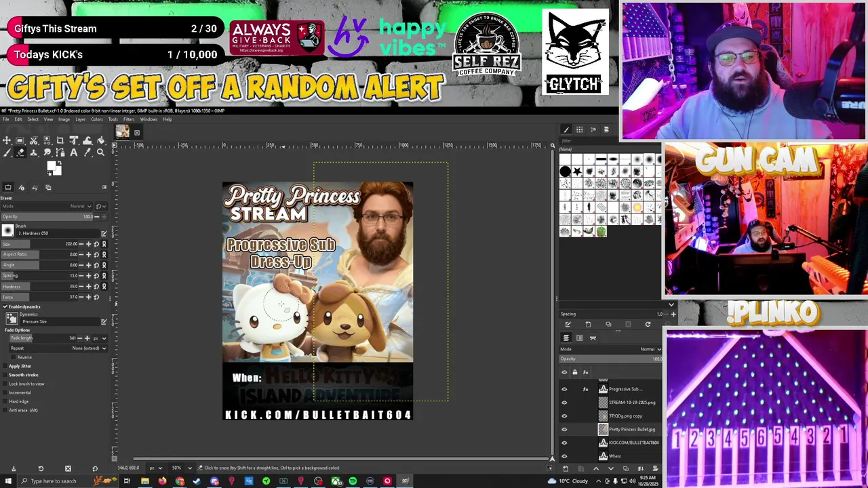Select the Clone stamp tool
The width and height of the screenshot is (868, 488).
click(x=33, y=152)
